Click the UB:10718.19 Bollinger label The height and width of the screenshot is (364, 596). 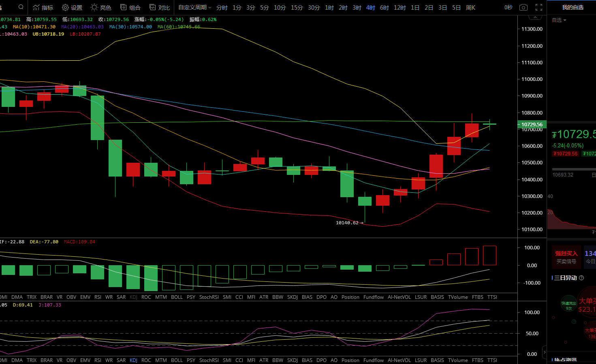click(x=48, y=34)
